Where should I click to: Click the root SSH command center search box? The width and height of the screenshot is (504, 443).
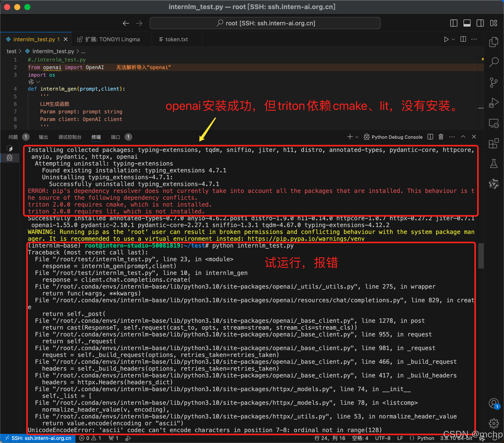pos(265,23)
